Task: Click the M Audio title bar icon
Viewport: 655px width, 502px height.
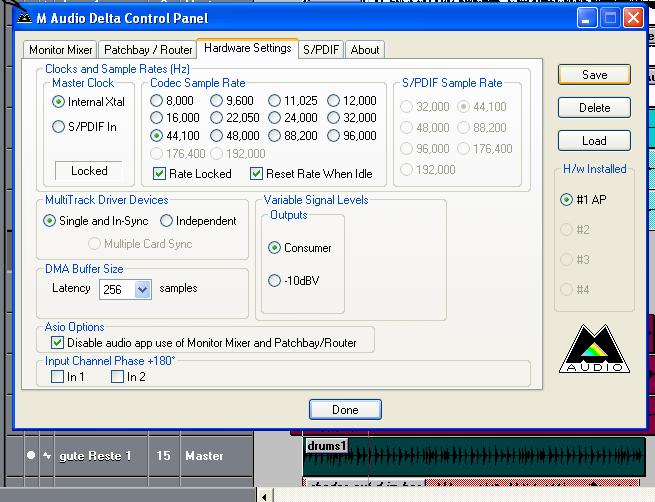Action: tap(24, 18)
